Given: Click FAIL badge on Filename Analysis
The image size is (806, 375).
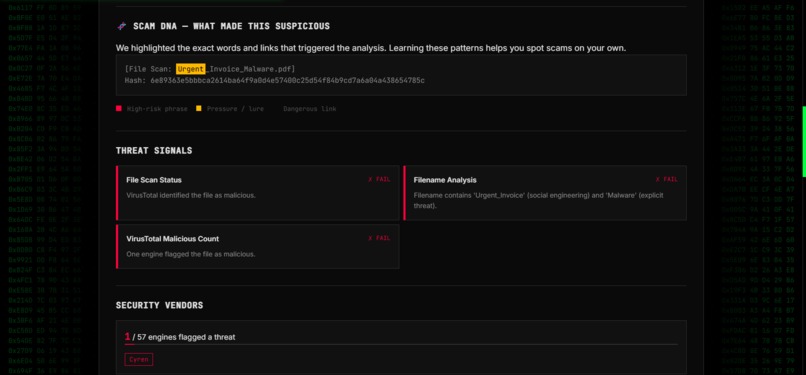Looking at the screenshot, I should [666, 179].
